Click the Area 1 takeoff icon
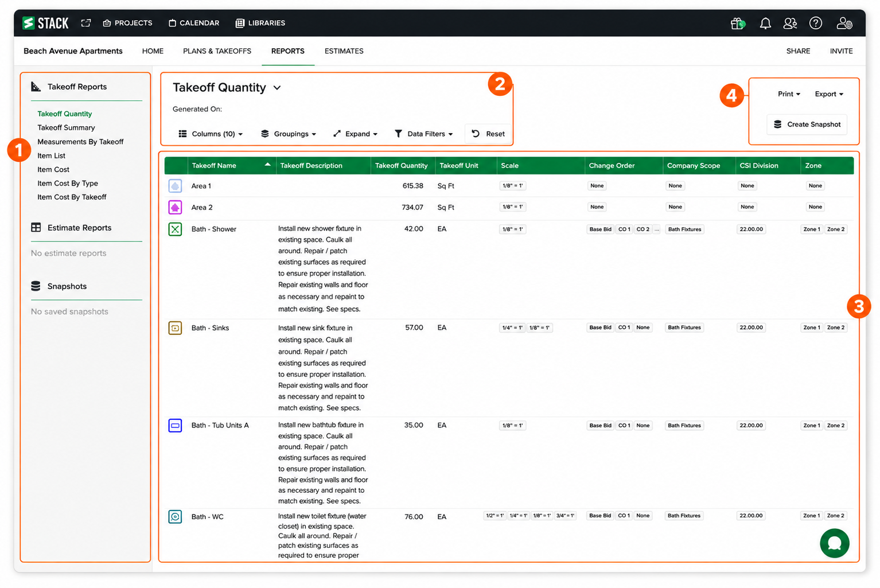Viewport: 880px width, 588px height. tap(175, 186)
